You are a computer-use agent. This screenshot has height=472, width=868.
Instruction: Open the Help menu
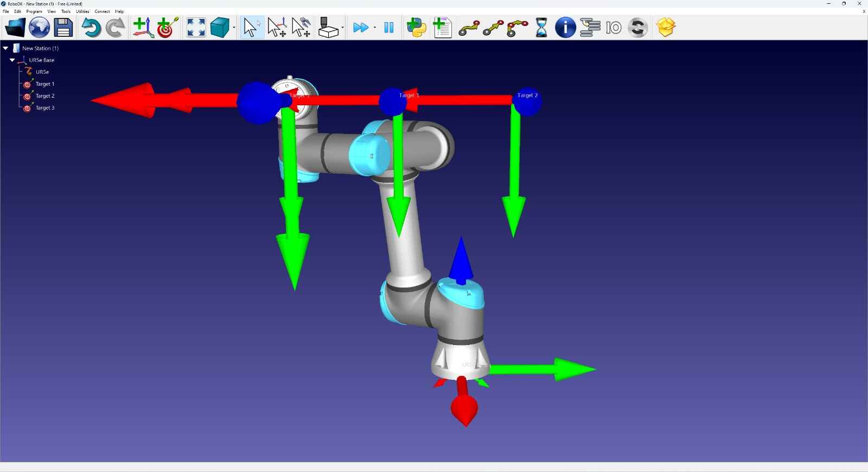point(119,11)
